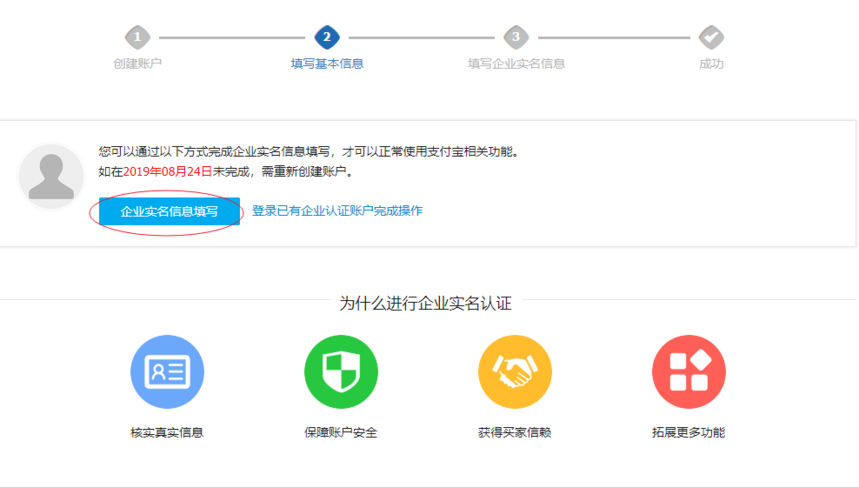The width and height of the screenshot is (859, 488).
Task: Click the 核实真实信息 caption
Action: [167, 433]
